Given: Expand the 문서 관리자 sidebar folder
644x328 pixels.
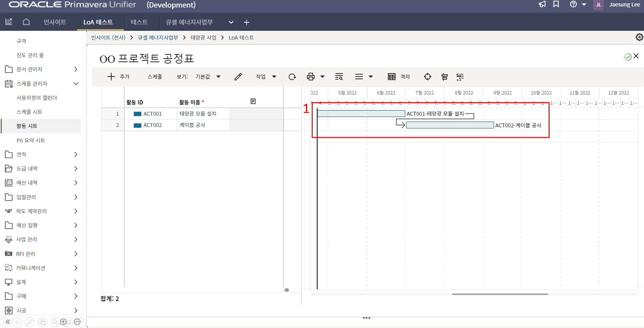Looking at the screenshot, I should coord(76,69).
